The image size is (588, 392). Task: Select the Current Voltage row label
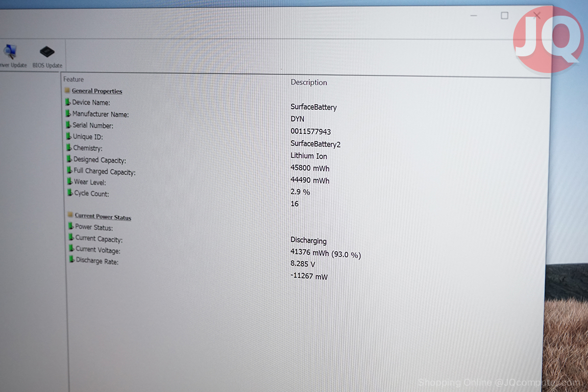pos(98,250)
